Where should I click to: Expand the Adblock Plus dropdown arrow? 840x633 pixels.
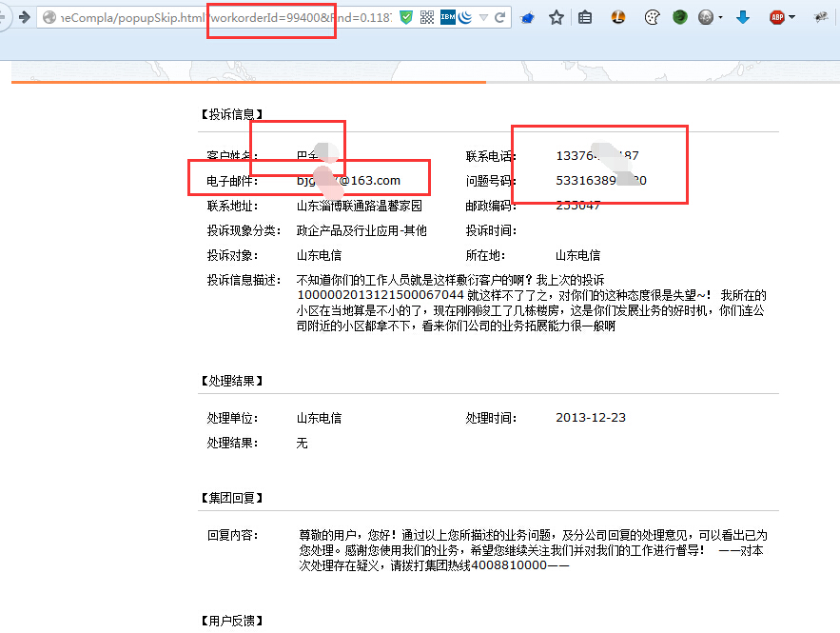tap(791, 18)
